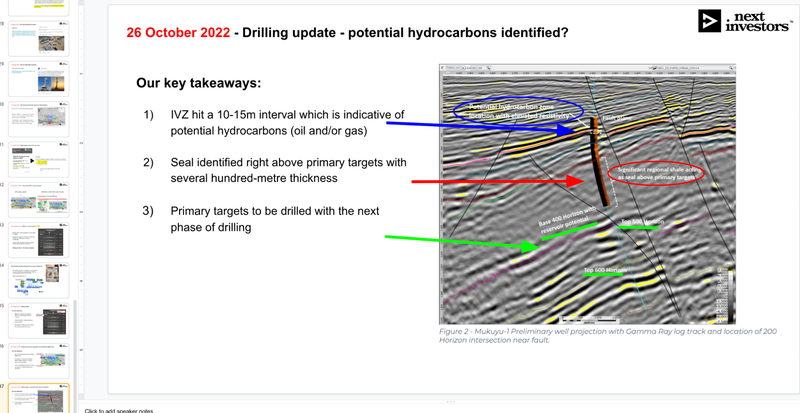Click the takeaway "Seal identified right above primary targets"

pyautogui.click(x=288, y=170)
